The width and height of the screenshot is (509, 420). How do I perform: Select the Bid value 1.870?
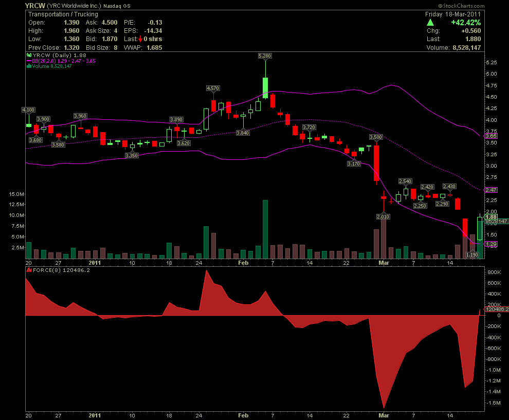tap(110, 39)
